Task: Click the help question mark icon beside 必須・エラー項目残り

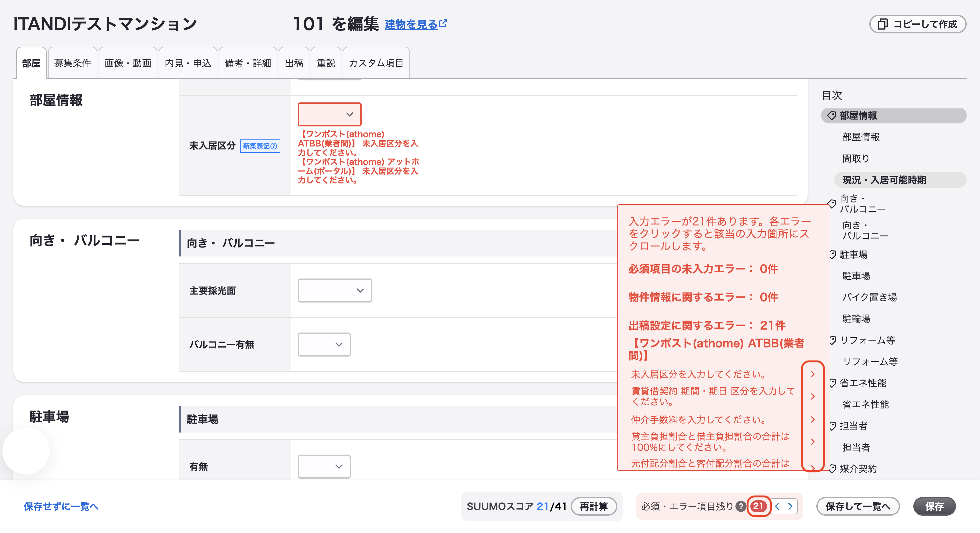Action: [740, 506]
